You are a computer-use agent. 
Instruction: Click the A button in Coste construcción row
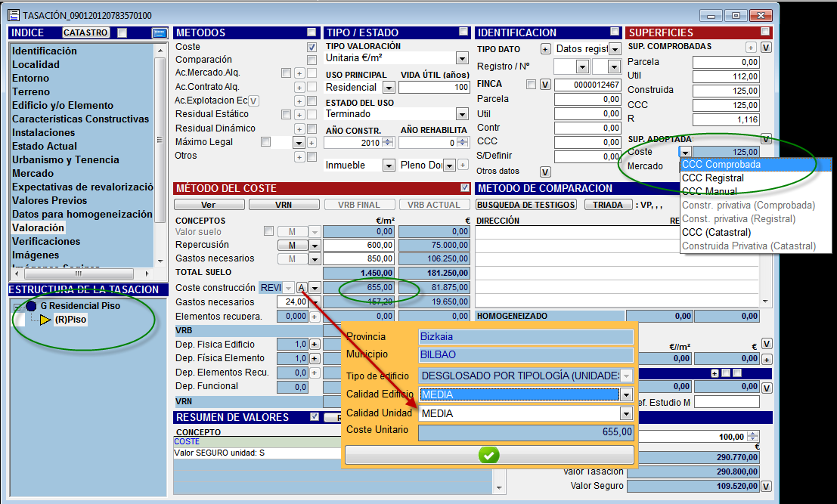(x=302, y=288)
